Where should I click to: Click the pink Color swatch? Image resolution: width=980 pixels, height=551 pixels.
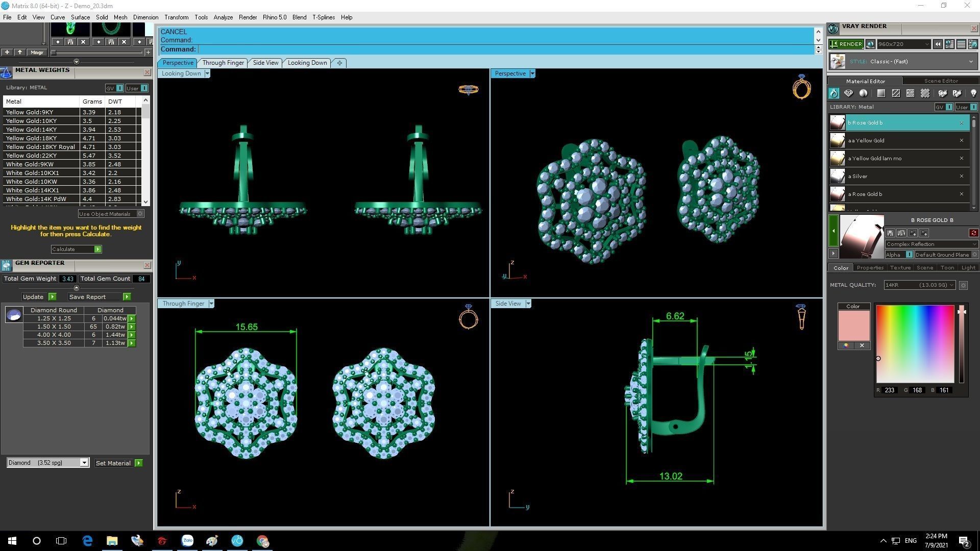[853, 325]
